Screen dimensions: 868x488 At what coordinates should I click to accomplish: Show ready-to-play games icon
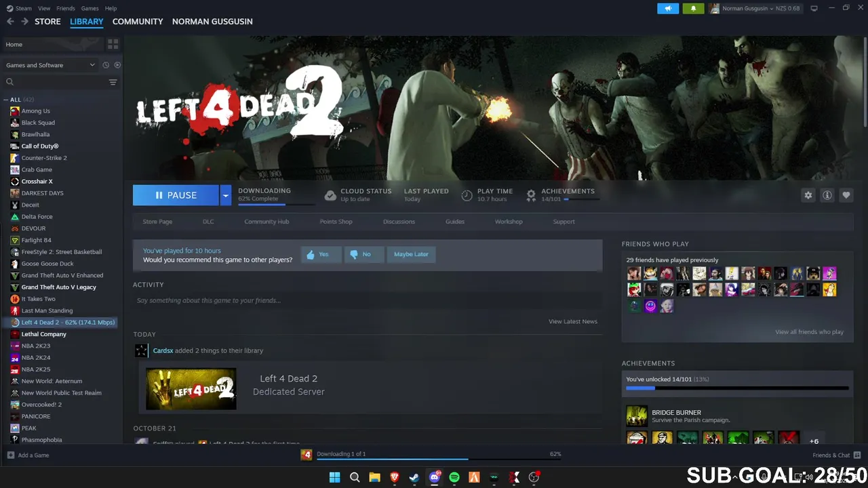tap(117, 65)
